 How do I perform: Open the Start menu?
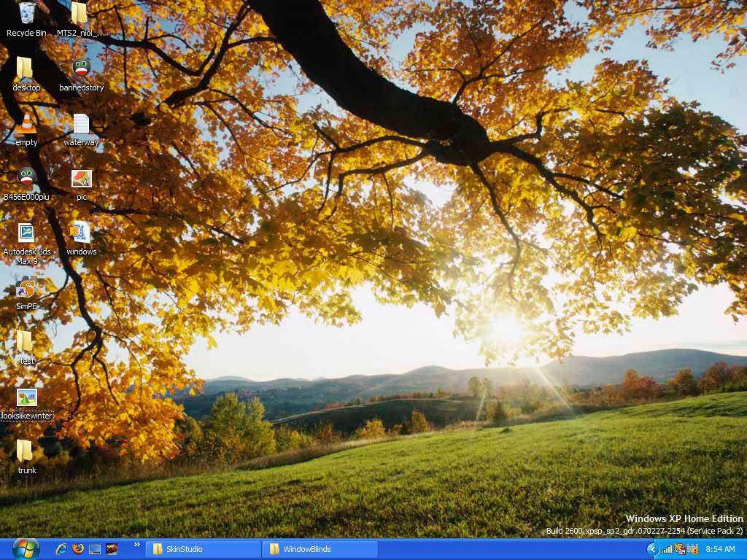(x=26, y=548)
